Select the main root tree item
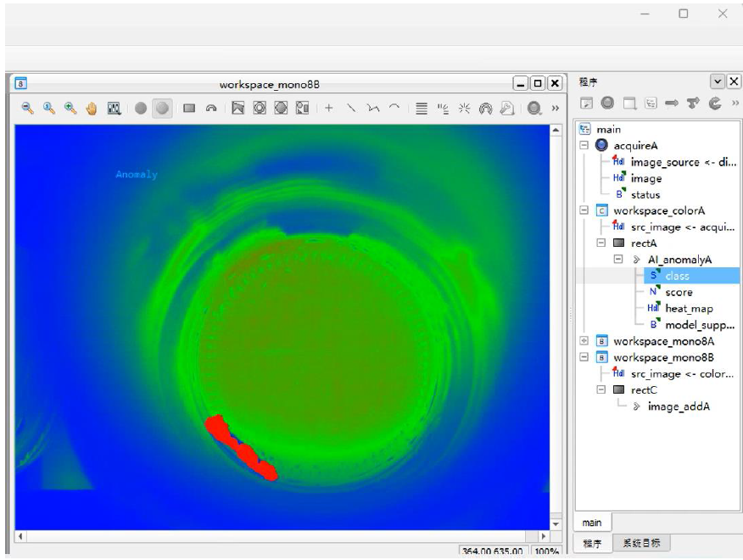This screenshot has height=560, width=743. (608, 130)
